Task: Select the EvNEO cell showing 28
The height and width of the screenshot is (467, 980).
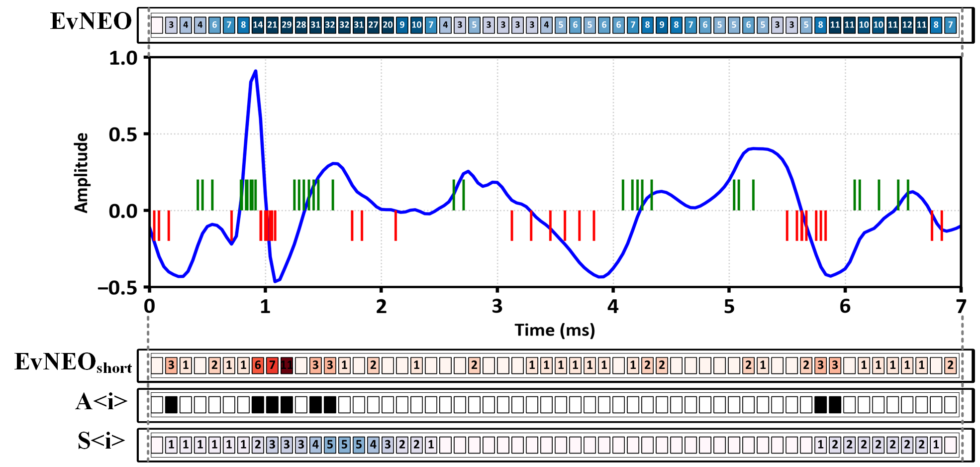Action: 301,25
